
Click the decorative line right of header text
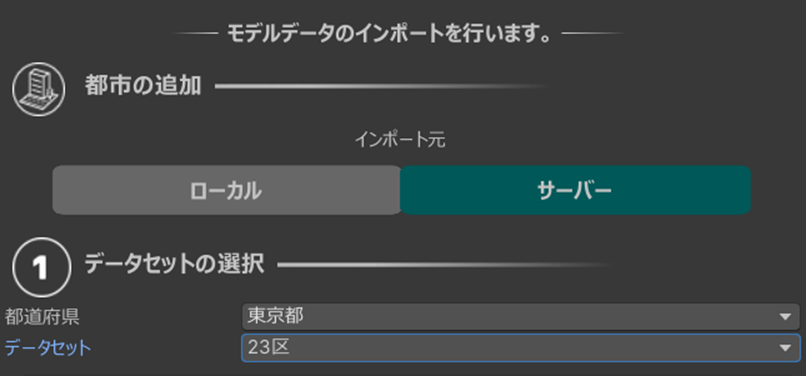coord(593,34)
